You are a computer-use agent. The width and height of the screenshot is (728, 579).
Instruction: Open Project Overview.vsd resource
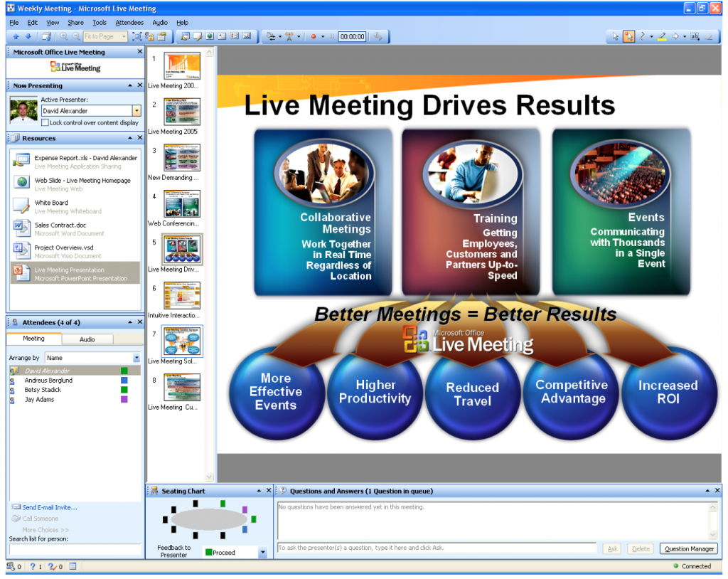[x=75, y=251]
